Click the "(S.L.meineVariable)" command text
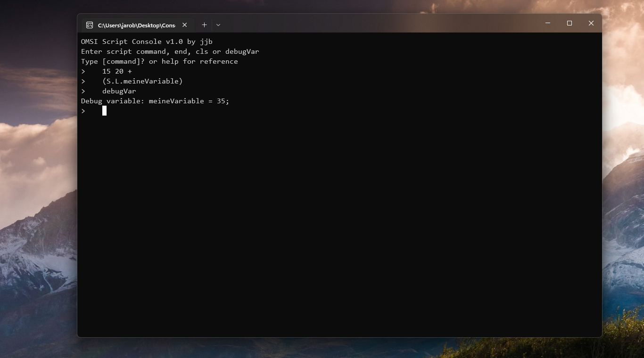The width and height of the screenshot is (644, 358). (x=142, y=81)
